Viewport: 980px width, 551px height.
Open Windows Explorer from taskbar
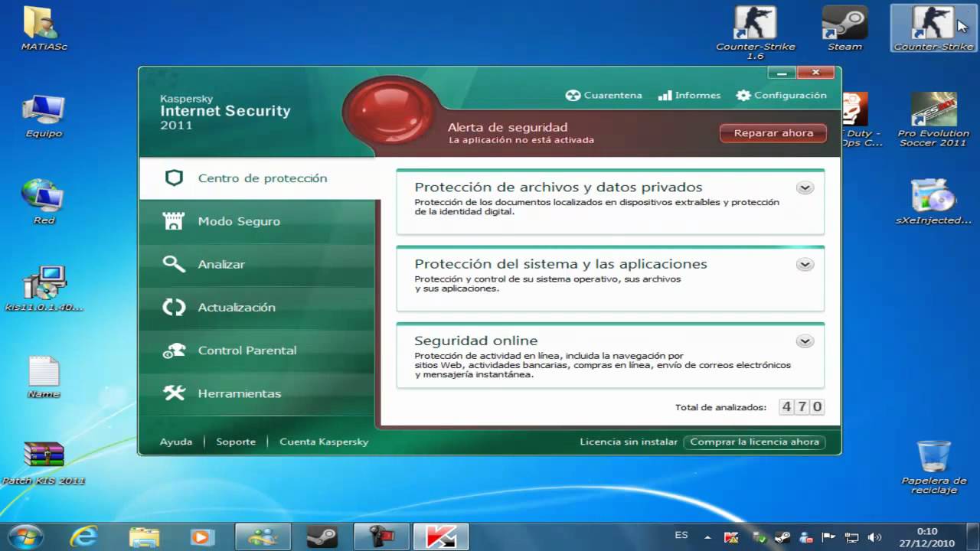143,536
